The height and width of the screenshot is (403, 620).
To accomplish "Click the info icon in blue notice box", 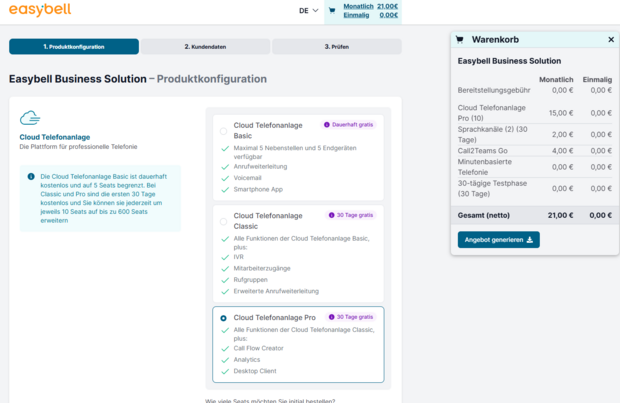I will tap(31, 176).
